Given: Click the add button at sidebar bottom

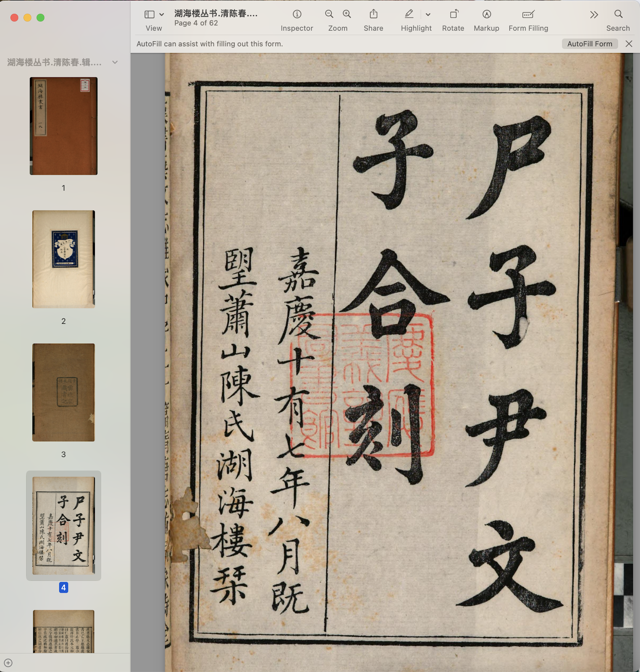Looking at the screenshot, I should (8, 663).
